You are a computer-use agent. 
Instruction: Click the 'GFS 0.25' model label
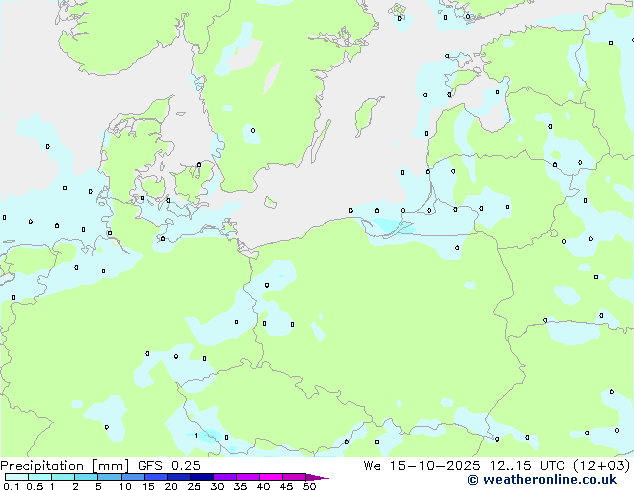[x=169, y=466]
